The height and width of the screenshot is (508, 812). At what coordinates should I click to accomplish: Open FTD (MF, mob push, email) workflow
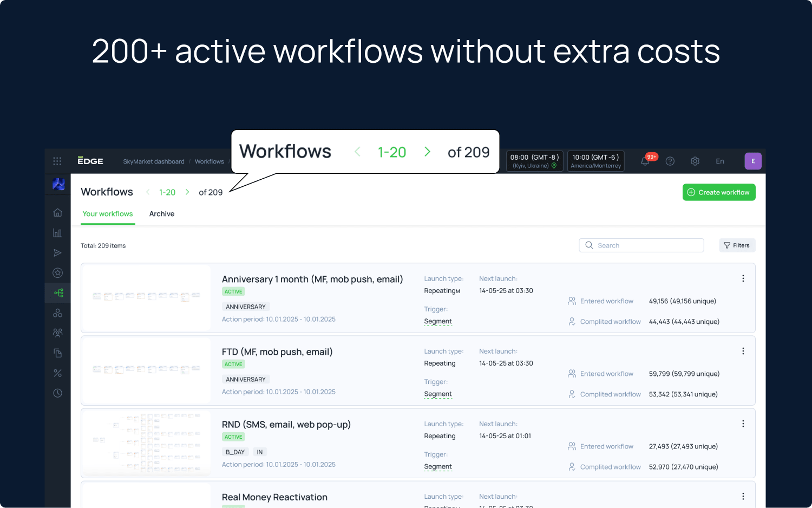[x=277, y=351]
